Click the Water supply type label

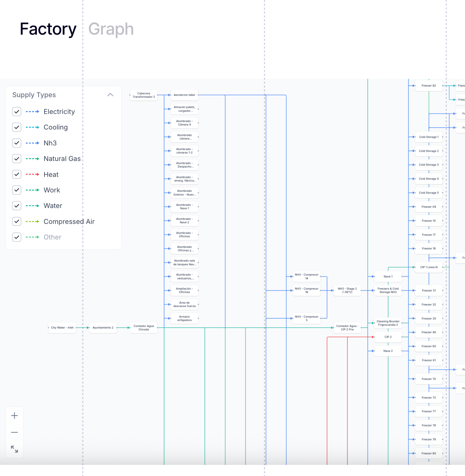[x=53, y=206]
